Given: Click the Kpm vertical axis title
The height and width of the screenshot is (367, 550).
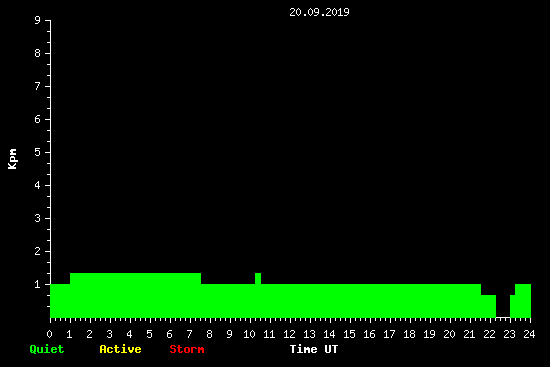Looking at the screenshot, I should point(12,159).
